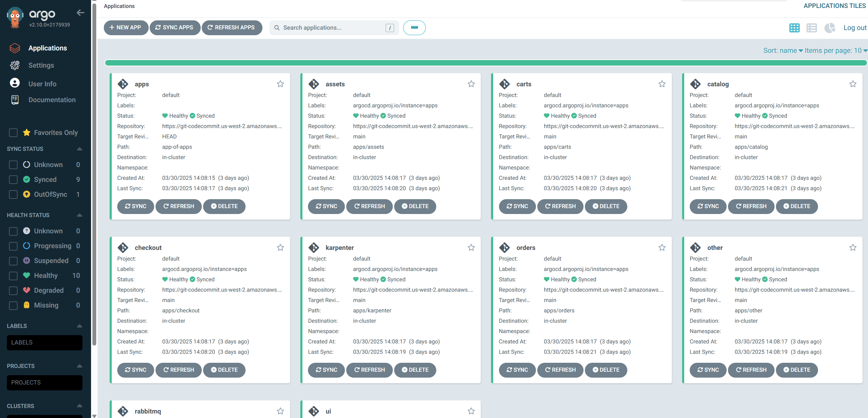Click the git icon on apps tile
The image size is (868, 418).
[123, 84]
